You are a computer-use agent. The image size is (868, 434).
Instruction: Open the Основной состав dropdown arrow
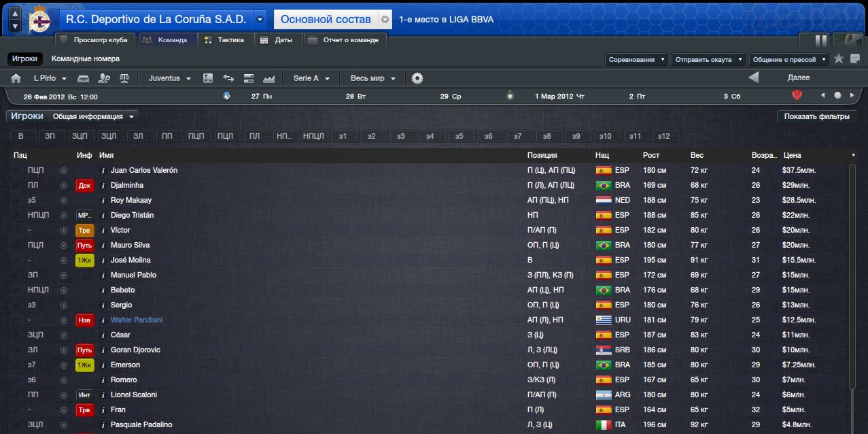click(385, 20)
